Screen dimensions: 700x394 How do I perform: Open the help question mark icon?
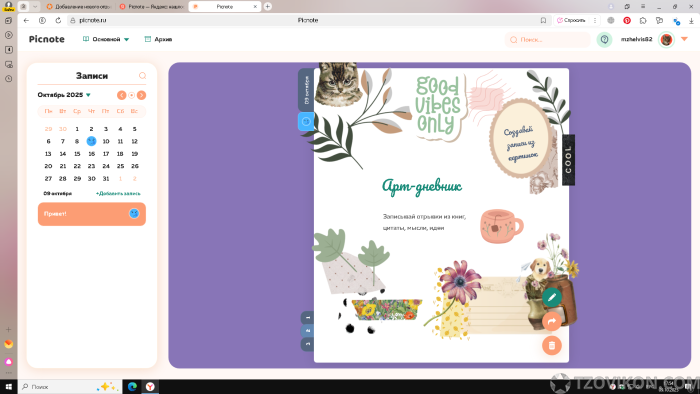tap(604, 40)
